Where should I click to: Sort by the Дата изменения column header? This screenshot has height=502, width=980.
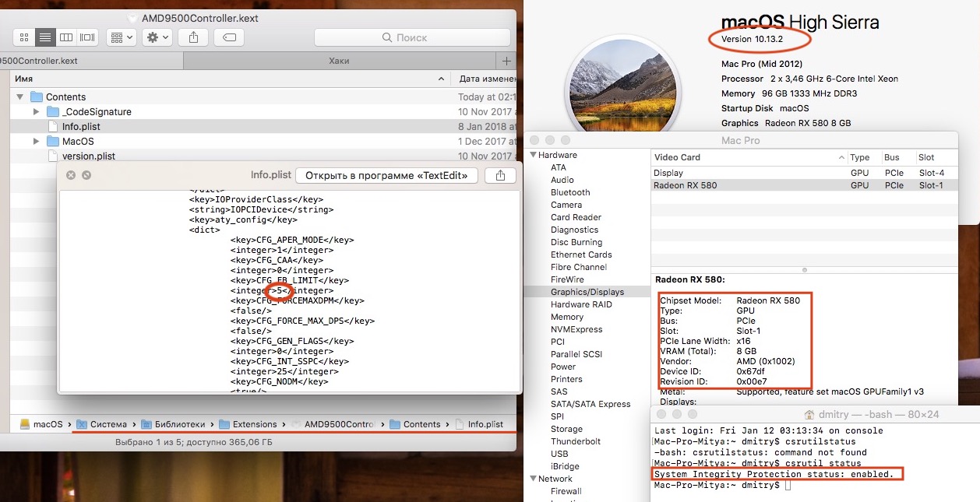(485, 79)
